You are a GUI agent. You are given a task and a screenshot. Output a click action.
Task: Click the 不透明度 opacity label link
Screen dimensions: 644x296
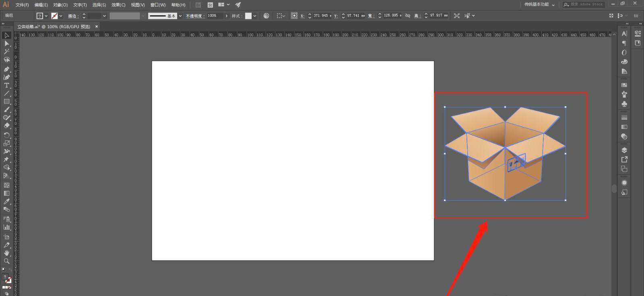click(x=195, y=16)
